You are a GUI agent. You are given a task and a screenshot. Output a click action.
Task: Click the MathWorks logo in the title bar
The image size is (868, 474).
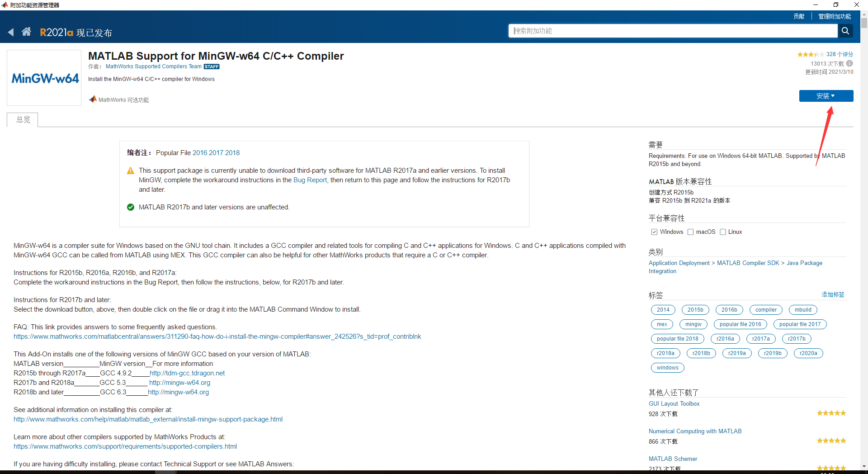coord(5,5)
